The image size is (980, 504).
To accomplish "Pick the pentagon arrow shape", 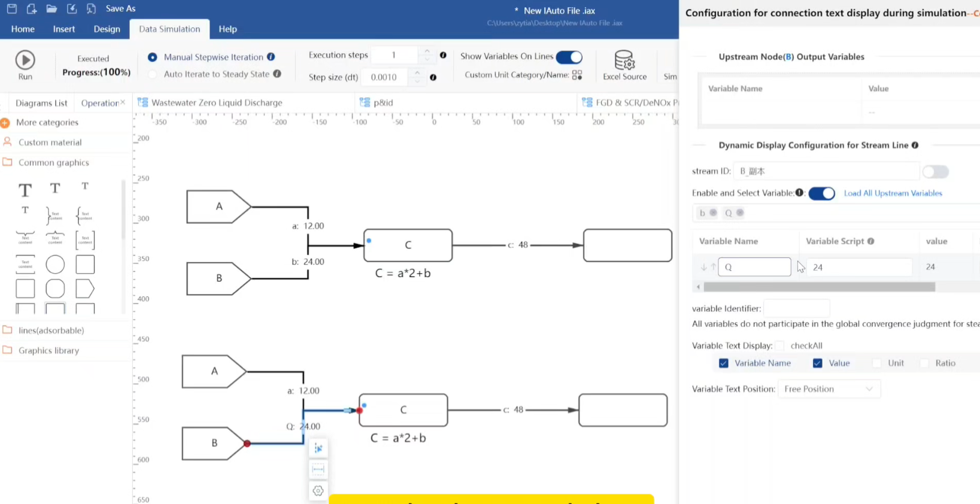I will coord(85,289).
